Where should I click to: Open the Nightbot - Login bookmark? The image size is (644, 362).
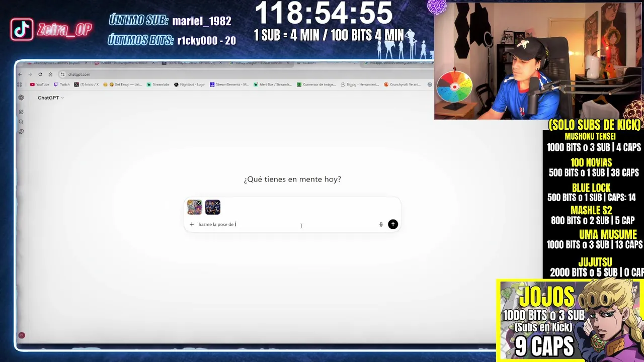click(190, 84)
